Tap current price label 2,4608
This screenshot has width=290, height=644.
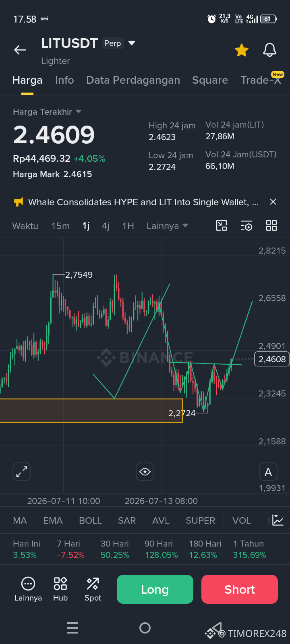tap(272, 359)
